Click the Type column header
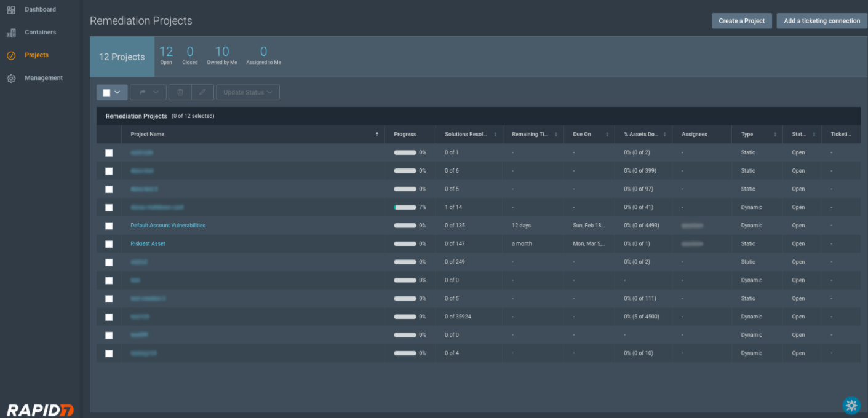Screen dimensions: 868x418 (747, 134)
